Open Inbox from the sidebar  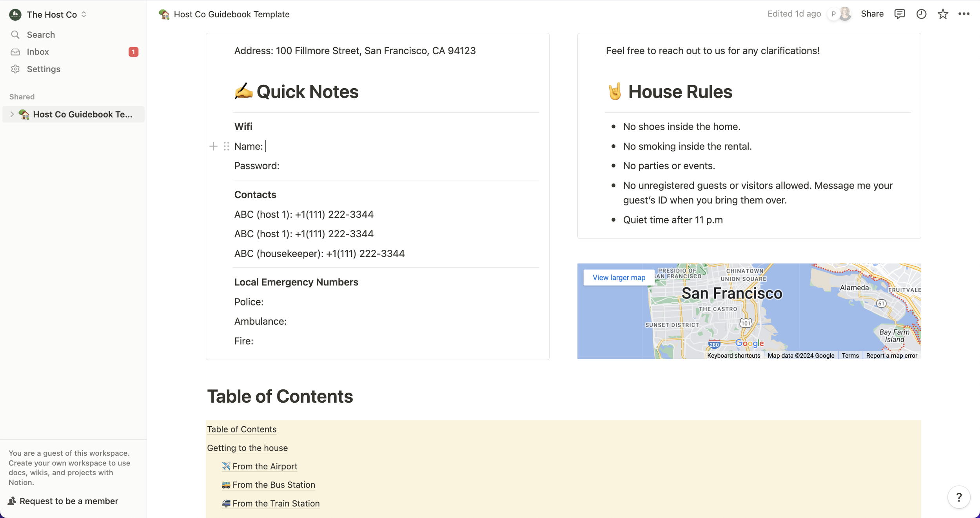tap(38, 51)
